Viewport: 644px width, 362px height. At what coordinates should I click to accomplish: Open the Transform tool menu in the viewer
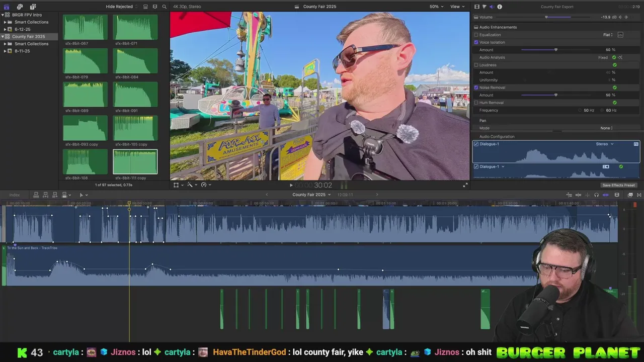178,185
